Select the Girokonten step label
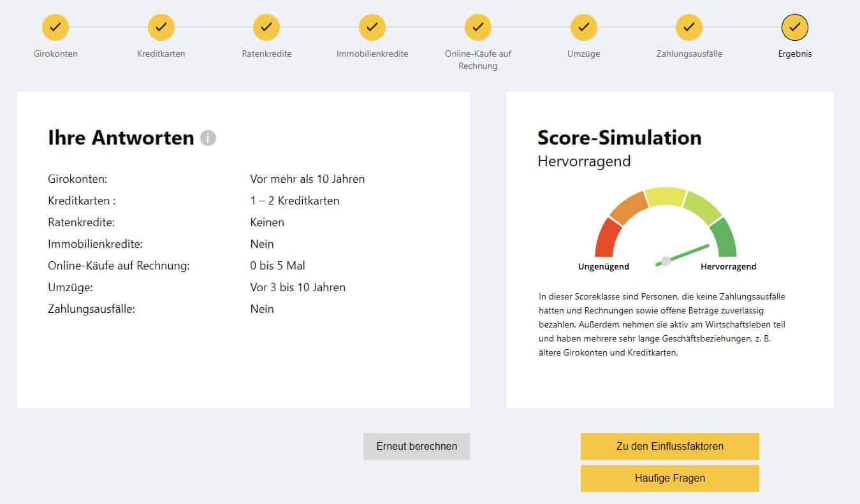Image resolution: width=860 pixels, height=504 pixels. [x=55, y=54]
